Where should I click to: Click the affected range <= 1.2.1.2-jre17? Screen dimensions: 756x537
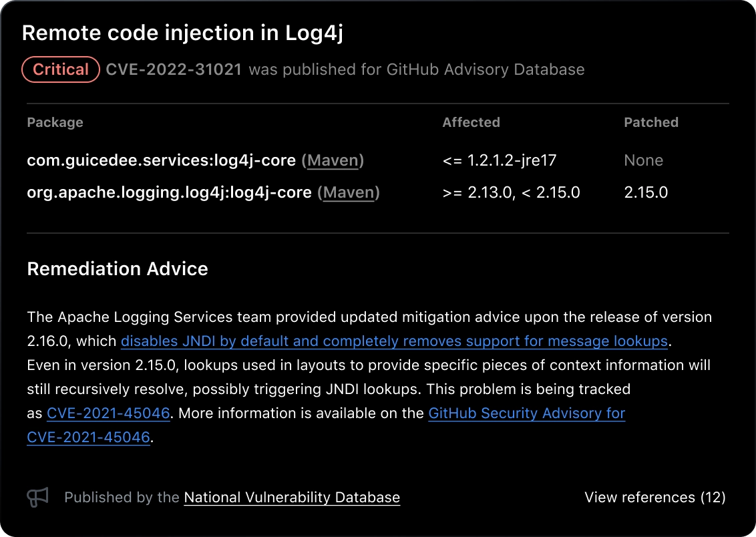click(500, 160)
